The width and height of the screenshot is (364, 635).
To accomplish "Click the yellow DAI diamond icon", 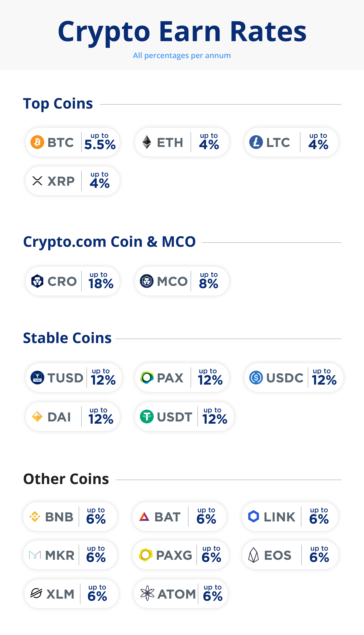I will coord(37,417).
